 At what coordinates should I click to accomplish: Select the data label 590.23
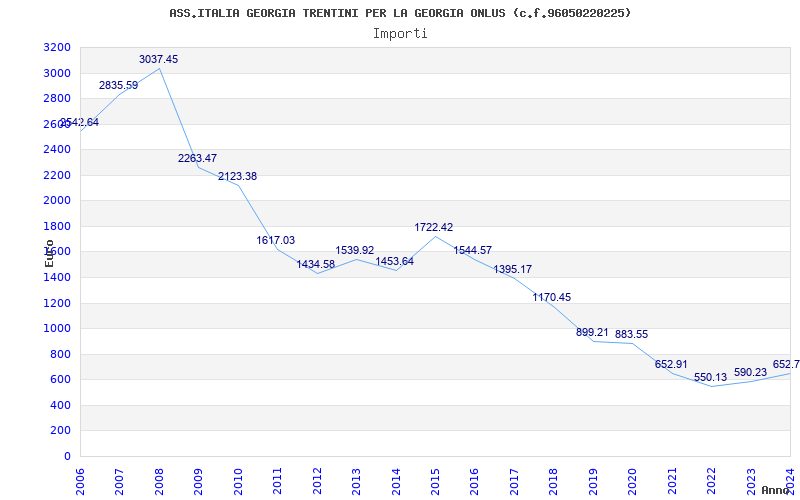(751, 372)
